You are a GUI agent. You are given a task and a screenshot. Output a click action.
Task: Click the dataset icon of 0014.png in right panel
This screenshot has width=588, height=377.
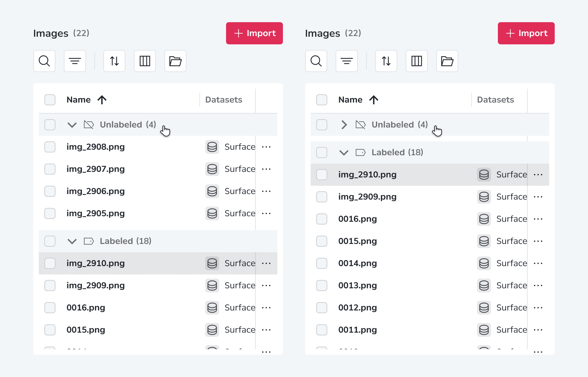tap(484, 263)
